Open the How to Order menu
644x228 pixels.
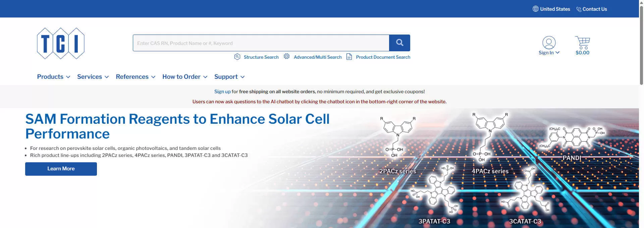pos(185,77)
